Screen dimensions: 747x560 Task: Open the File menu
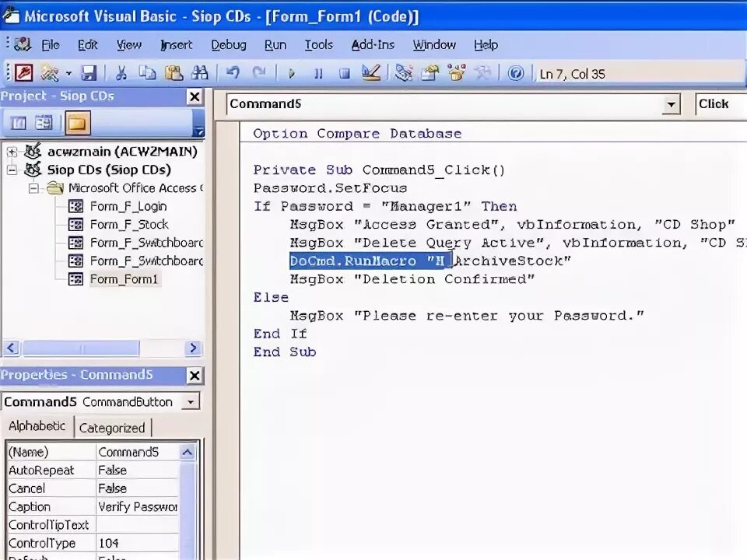point(51,45)
